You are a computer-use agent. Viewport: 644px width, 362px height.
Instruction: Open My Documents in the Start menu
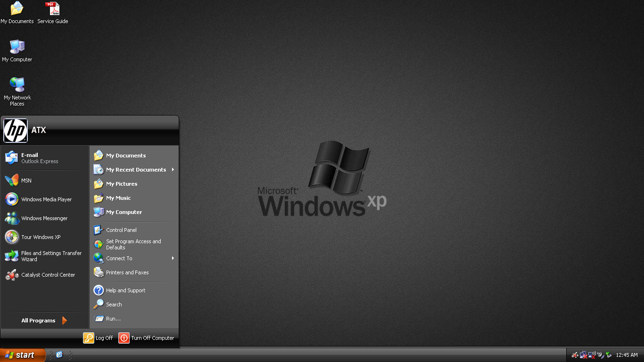pos(134,156)
